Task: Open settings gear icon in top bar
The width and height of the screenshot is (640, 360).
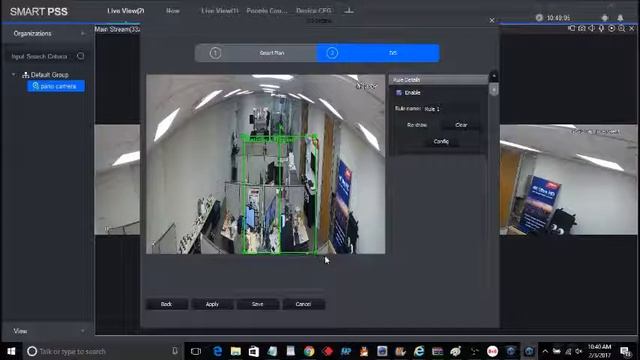Action: pos(605,18)
